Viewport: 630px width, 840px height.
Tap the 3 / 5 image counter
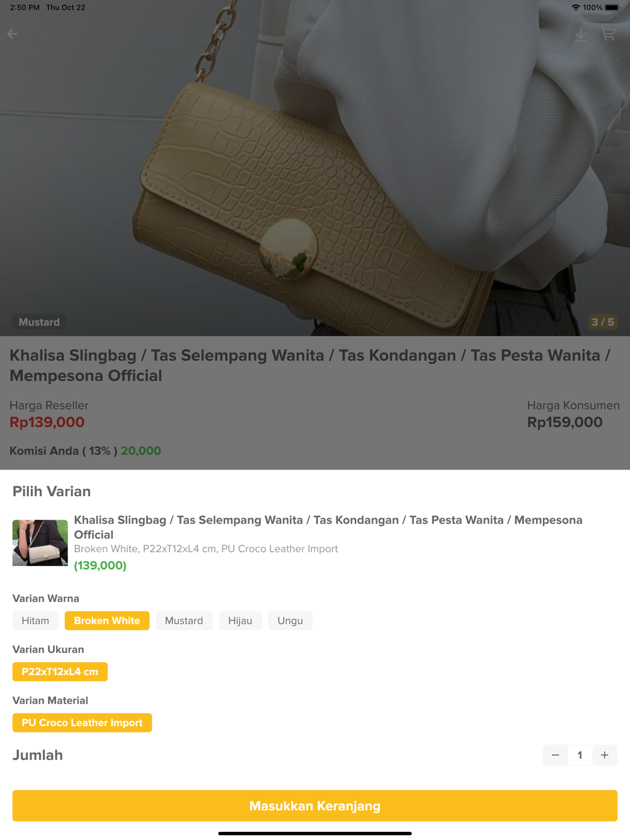click(x=602, y=322)
